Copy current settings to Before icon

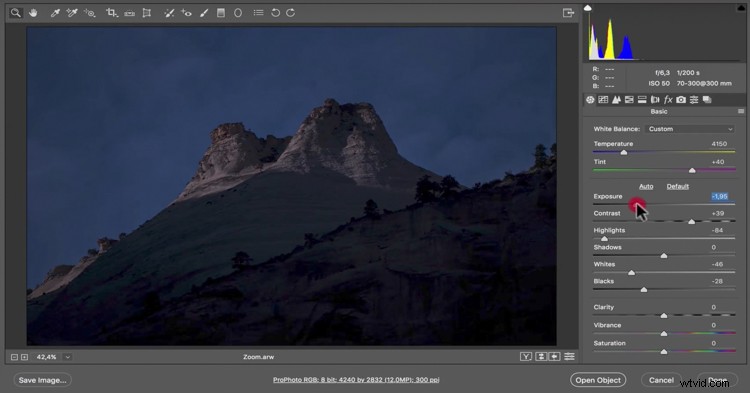click(554, 357)
